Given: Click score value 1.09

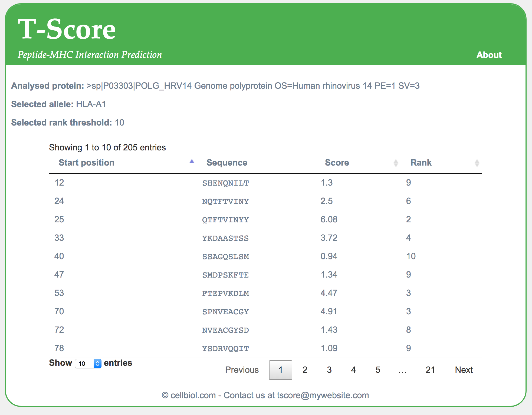Looking at the screenshot, I should click(329, 348).
